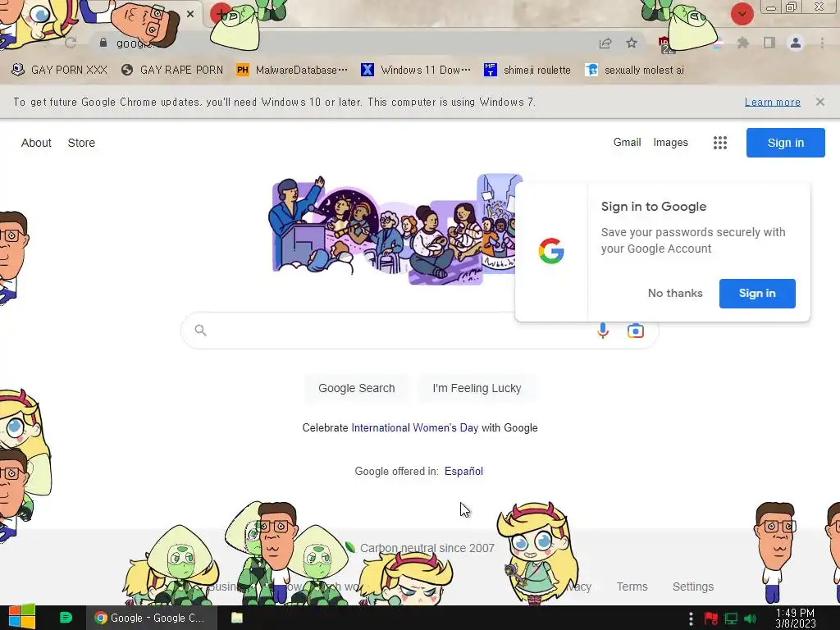The height and width of the screenshot is (630, 840).
Task: Open the MalwareDatabase bookmark
Action: (x=292, y=71)
